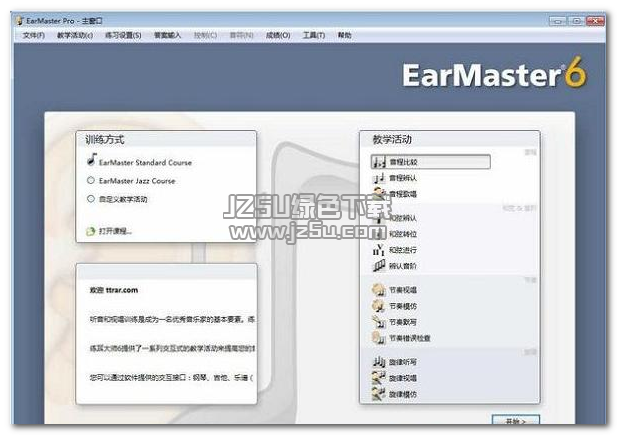Open the 音程歌唱 interval singing icon
The width and height of the screenshot is (617, 435).
(379, 194)
